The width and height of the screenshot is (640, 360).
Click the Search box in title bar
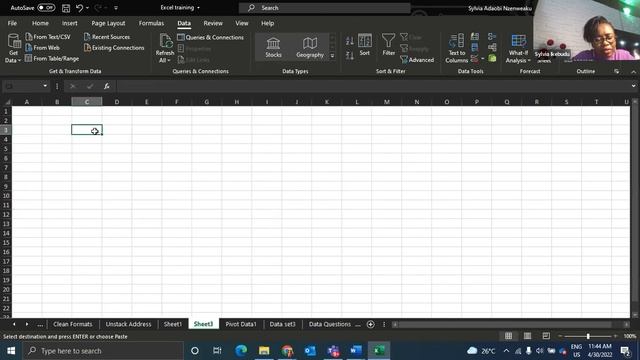click(x=324, y=8)
